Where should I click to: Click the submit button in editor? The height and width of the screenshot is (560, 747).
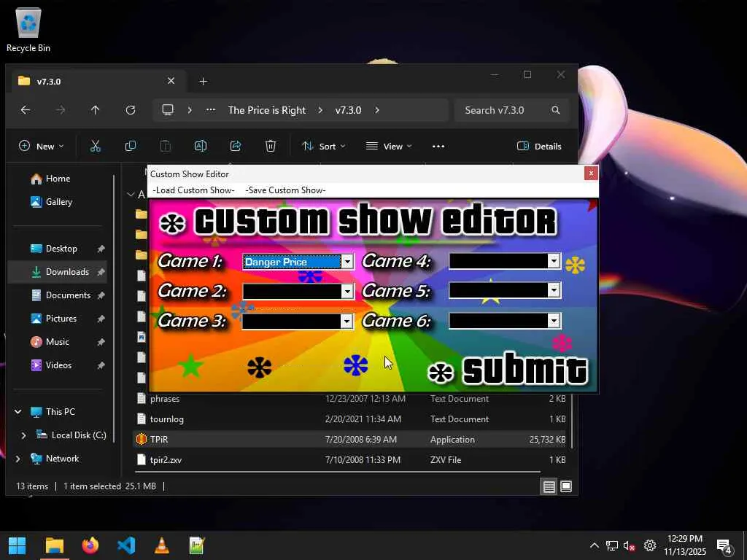[x=508, y=370]
